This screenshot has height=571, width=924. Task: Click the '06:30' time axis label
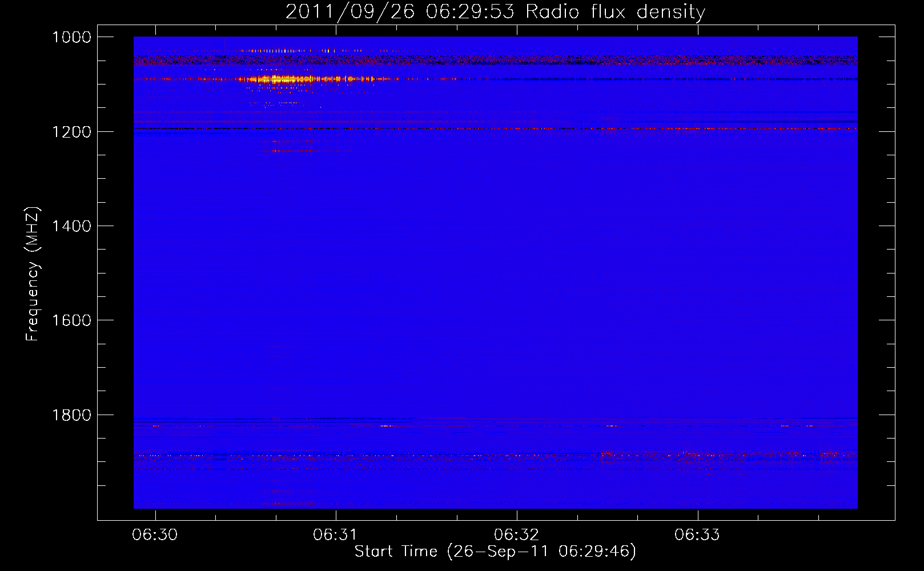coord(155,534)
